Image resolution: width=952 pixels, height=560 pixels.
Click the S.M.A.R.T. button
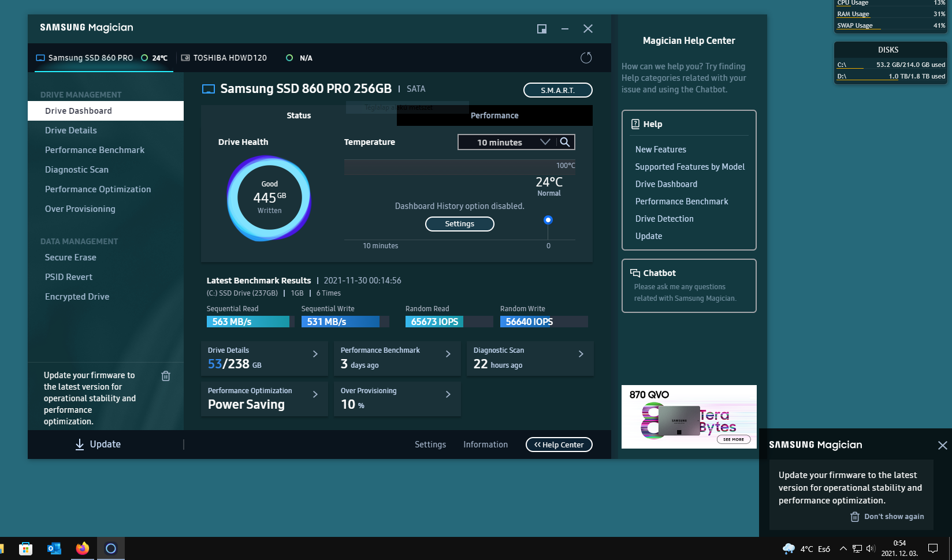(558, 90)
